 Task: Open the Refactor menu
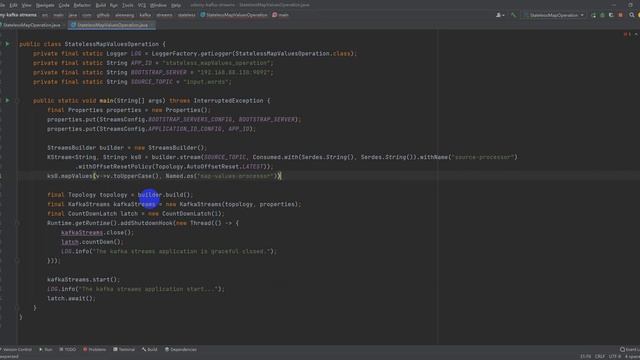tap(82, 5)
